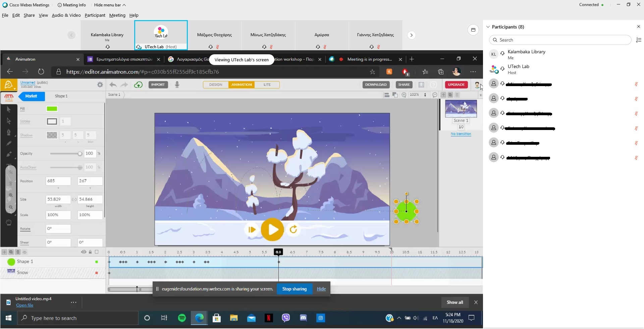Viewport: 644px width, 329px height.
Task: Click the Stop sharing button
Action: [x=294, y=289]
